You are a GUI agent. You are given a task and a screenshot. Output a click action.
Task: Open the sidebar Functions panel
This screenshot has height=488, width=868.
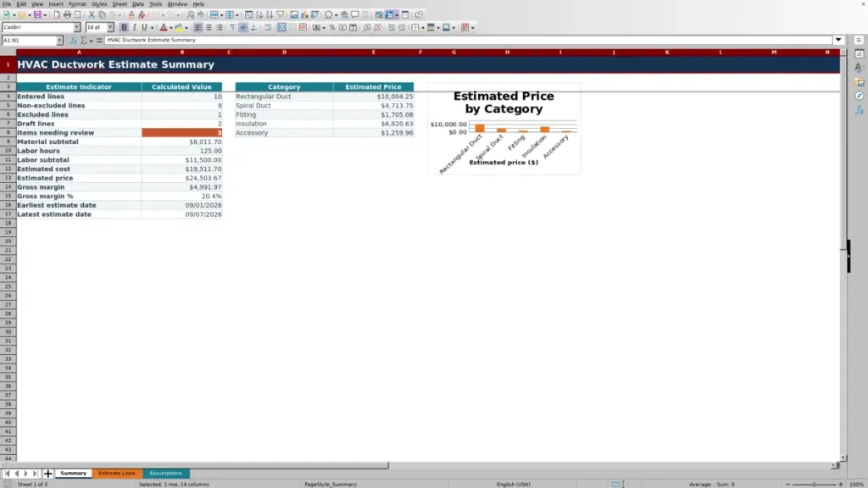(859, 110)
